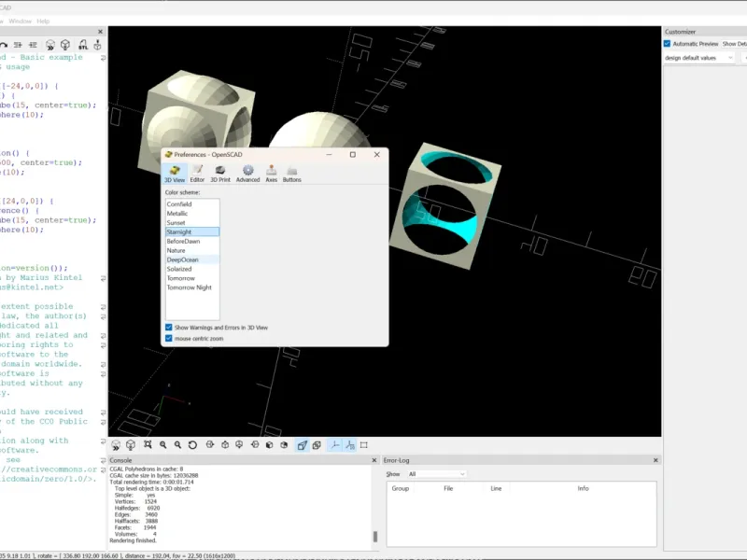
Task: Switch to Back view
Action: 284,445
